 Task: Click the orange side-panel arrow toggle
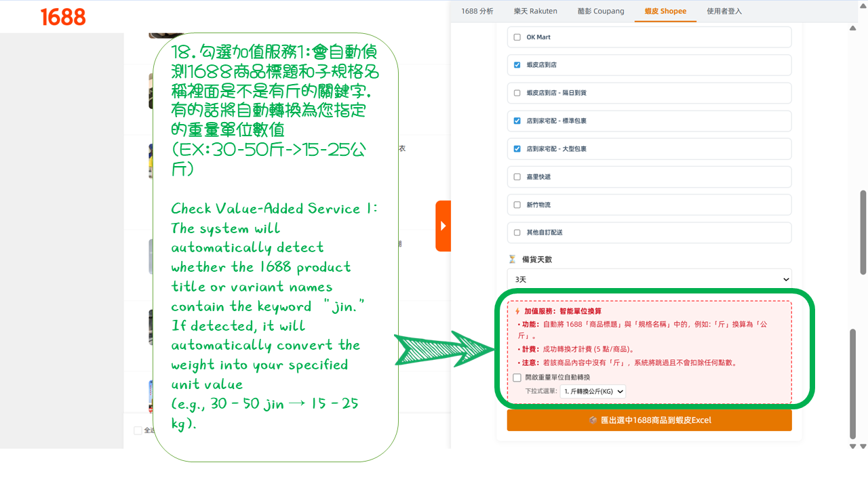(443, 226)
